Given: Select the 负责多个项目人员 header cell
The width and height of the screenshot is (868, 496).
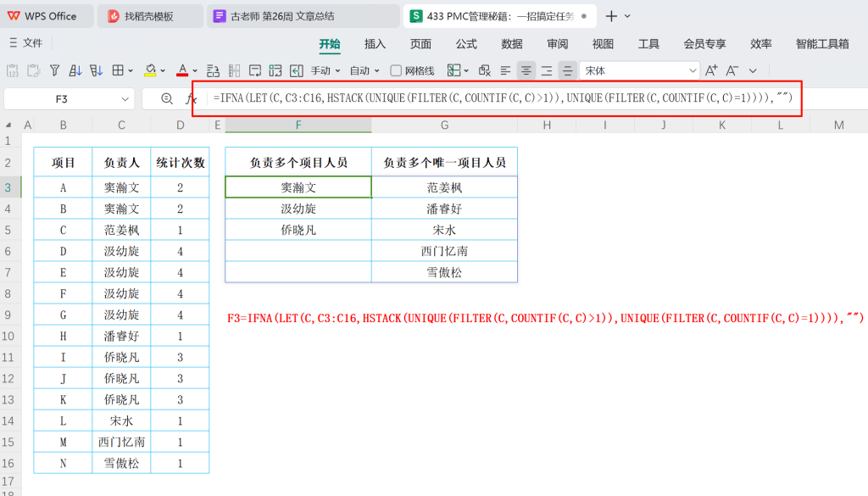Looking at the screenshot, I should [x=298, y=163].
